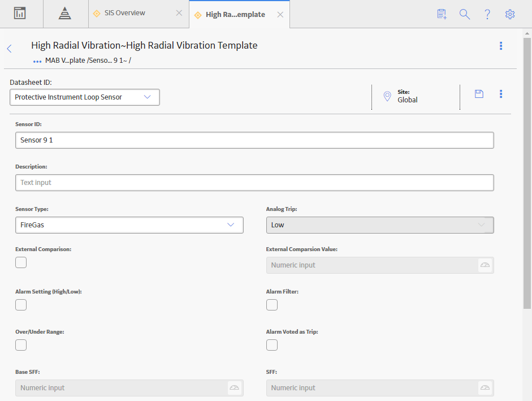Open the settings gear icon
This screenshot has width=532, height=401.
(509, 14)
